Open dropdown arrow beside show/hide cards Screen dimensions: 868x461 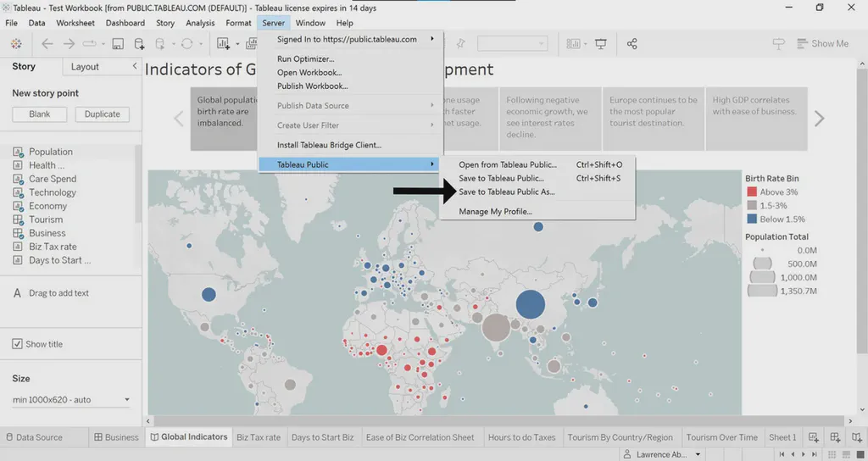point(585,44)
